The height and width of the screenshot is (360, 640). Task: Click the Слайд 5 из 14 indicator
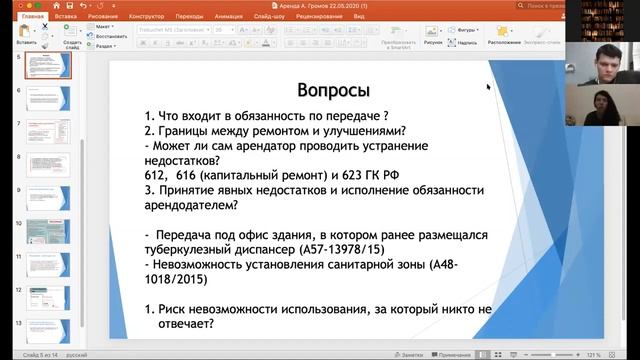coord(40,355)
